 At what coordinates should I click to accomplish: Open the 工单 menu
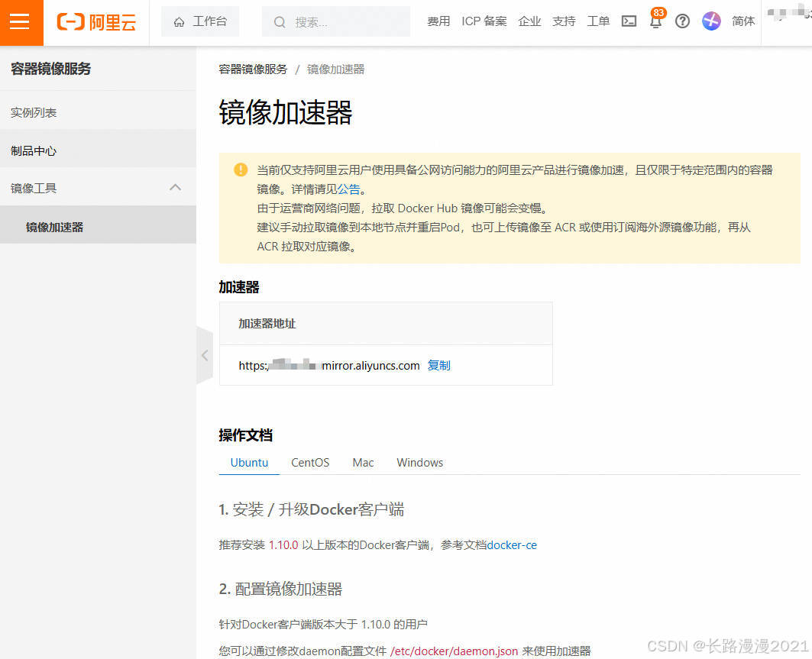(x=598, y=21)
